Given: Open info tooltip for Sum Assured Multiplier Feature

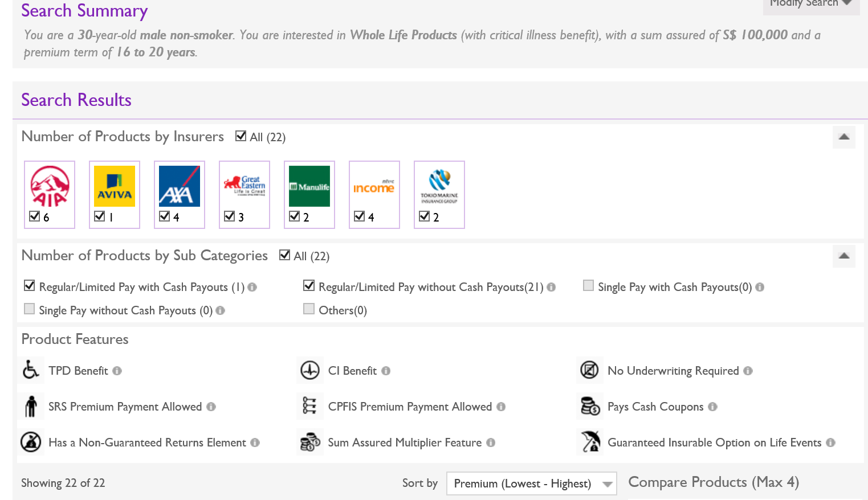Looking at the screenshot, I should point(491,442).
